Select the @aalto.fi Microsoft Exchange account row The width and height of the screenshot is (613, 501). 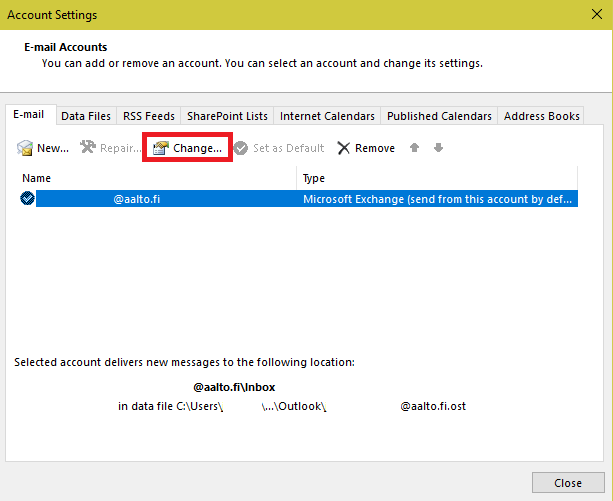[300, 199]
